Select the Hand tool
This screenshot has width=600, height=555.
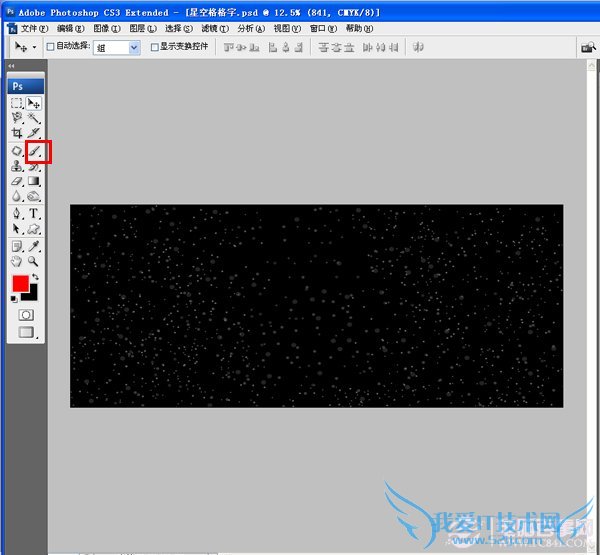[17, 261]
